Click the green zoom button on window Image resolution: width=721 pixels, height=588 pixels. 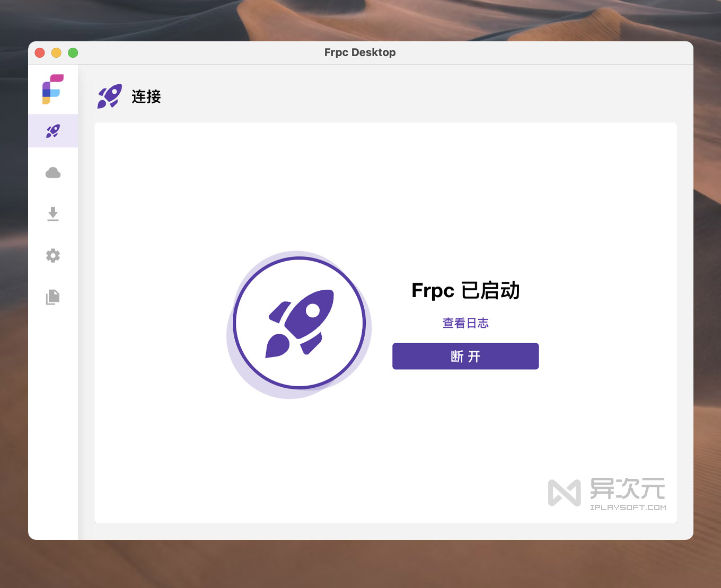(73, 52)
